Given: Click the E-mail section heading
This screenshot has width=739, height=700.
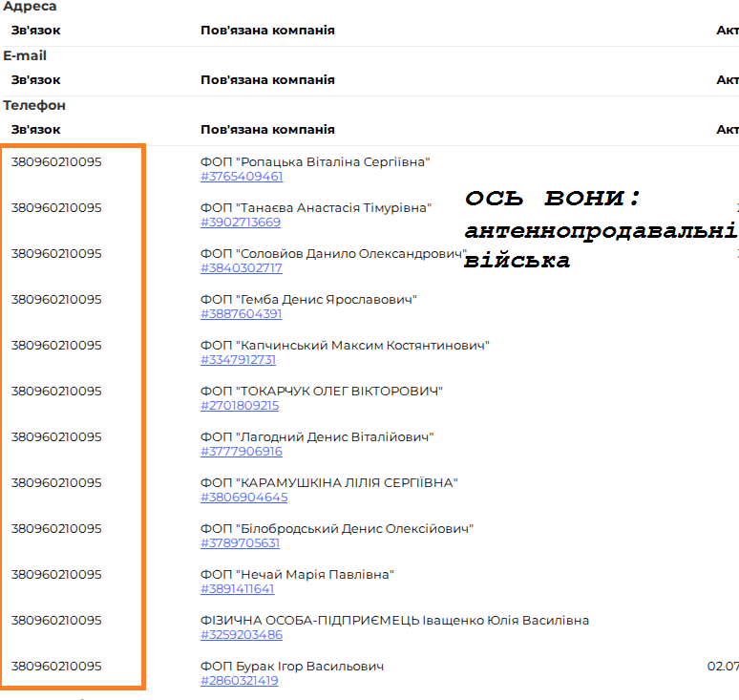Looking at the screenshot, I should (x=25, y=55).
